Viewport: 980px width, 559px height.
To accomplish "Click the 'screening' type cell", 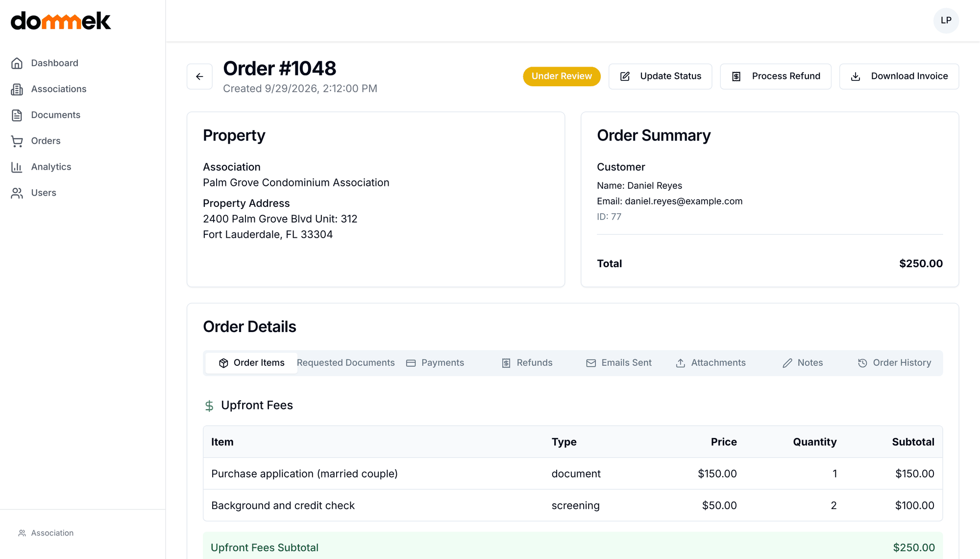I will pyautogui.click(x=575, y=506).
